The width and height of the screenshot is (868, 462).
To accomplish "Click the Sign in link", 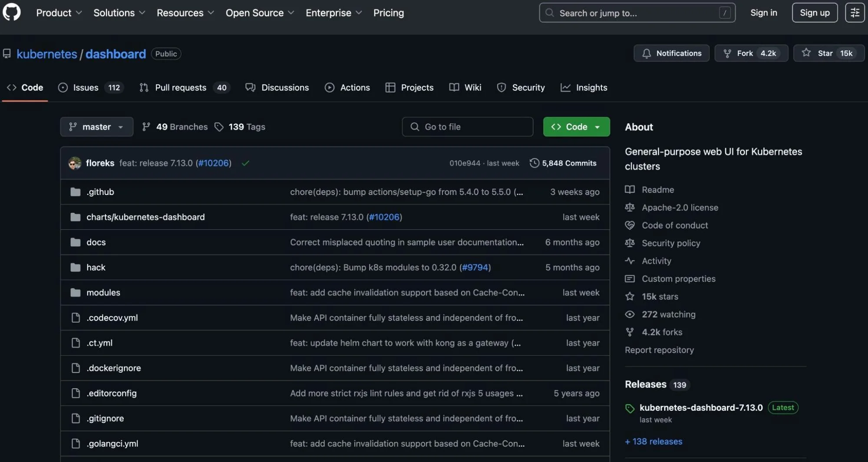I will pos(764,13).
